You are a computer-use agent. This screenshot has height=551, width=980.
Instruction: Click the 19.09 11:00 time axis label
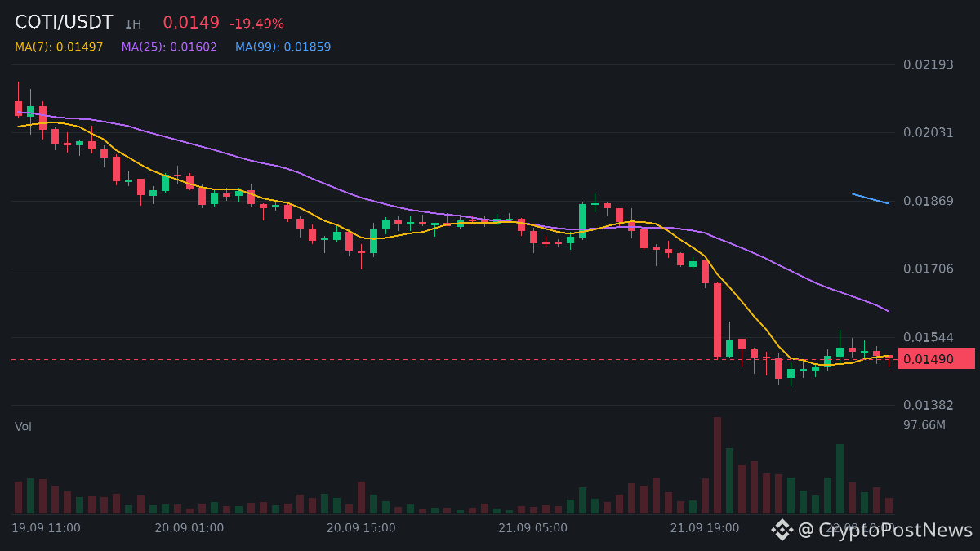46,528
